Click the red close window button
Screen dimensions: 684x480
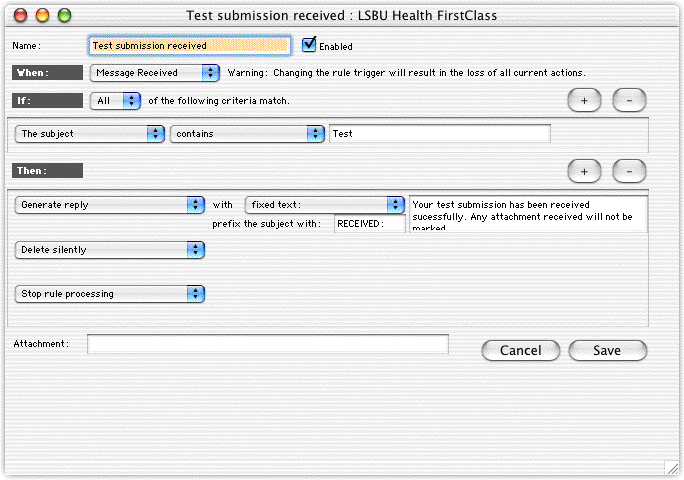(22, 16)
